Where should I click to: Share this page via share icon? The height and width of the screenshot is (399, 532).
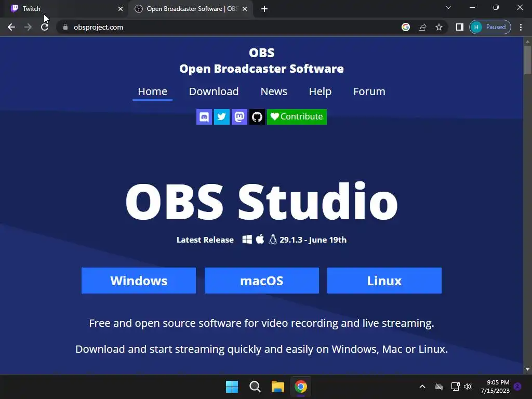click(x=422, y=27)
